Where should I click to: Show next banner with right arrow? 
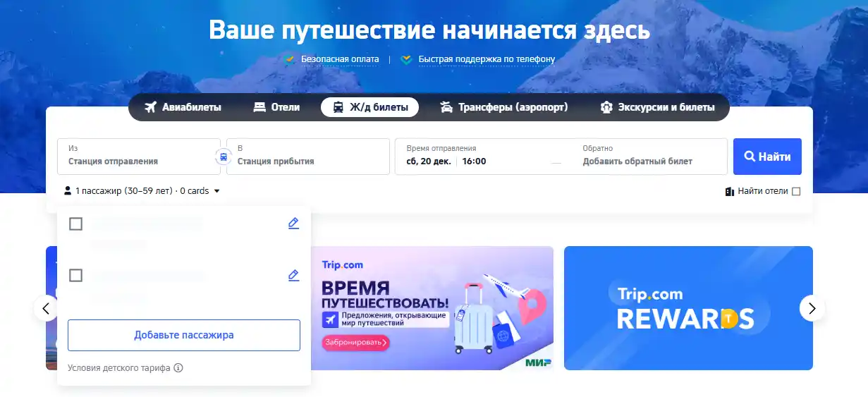(812, 308)
